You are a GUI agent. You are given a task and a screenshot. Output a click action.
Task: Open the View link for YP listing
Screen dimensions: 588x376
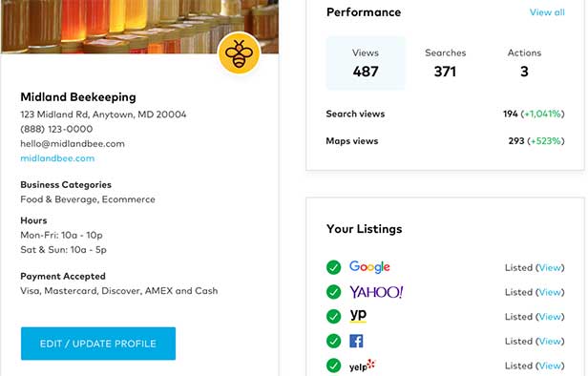[x=550, y=317]
